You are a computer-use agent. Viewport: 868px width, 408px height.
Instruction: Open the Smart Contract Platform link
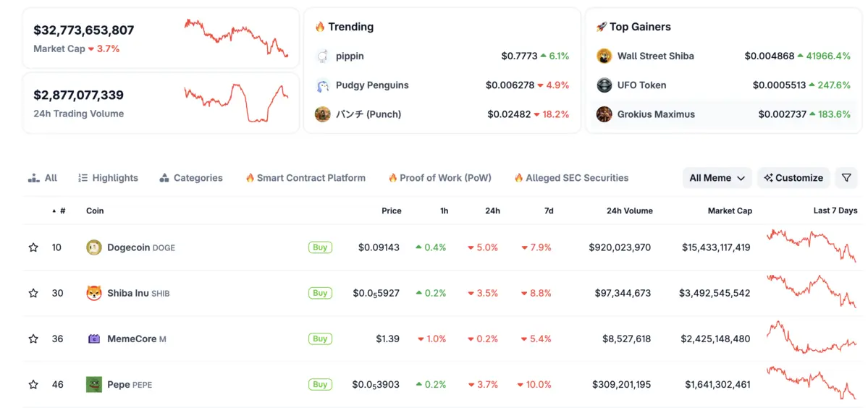[306, 178]
